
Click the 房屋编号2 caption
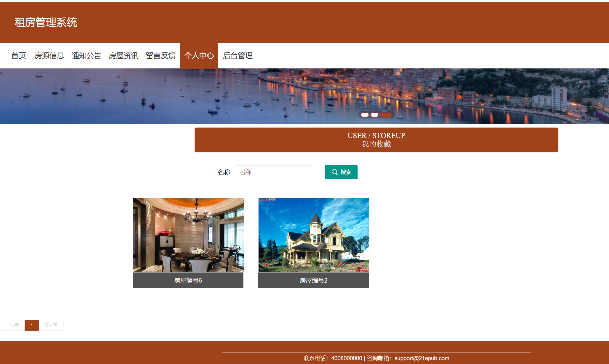[313, 280]
